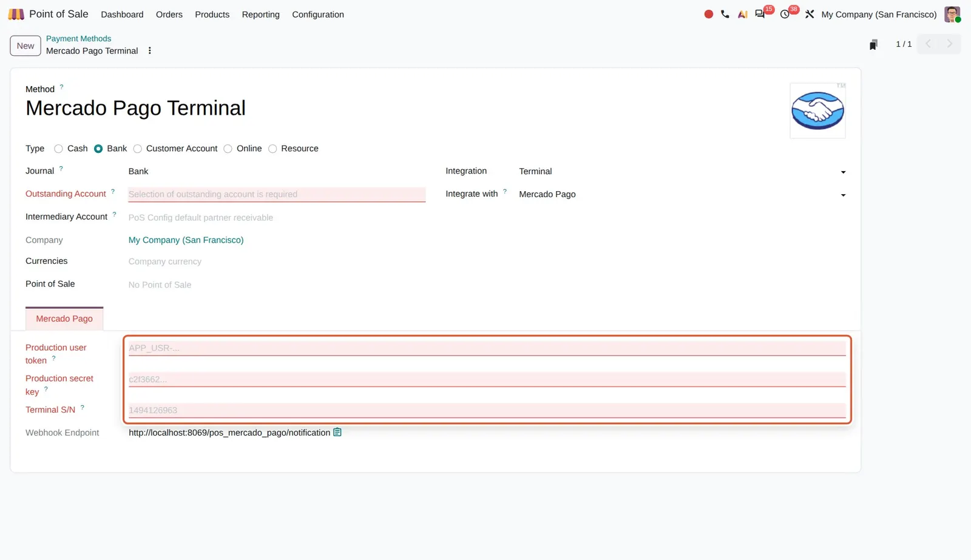Screen dimensions: 971x560
Task: Click the webhook URL text
Action: (229, 433)
